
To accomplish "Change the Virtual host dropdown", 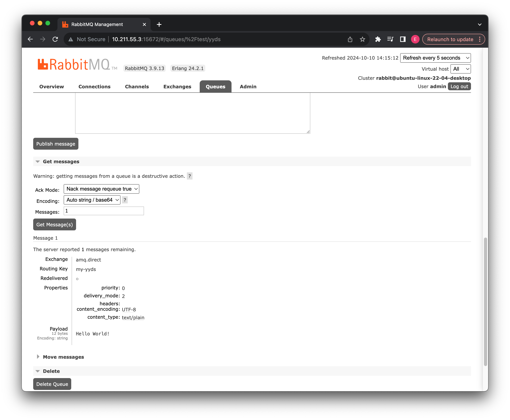I will [x=460, y=69].
